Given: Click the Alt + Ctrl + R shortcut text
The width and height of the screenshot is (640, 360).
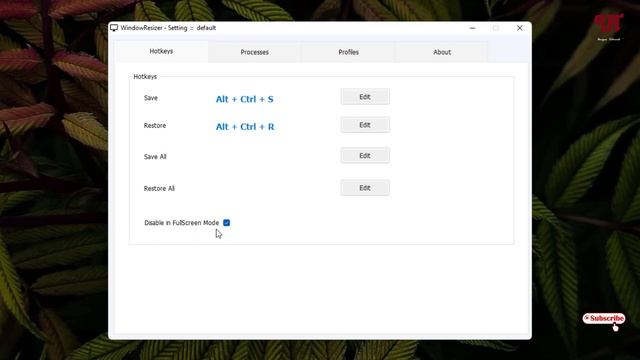Looking at the screenshot, I should (x=245, y=127).
